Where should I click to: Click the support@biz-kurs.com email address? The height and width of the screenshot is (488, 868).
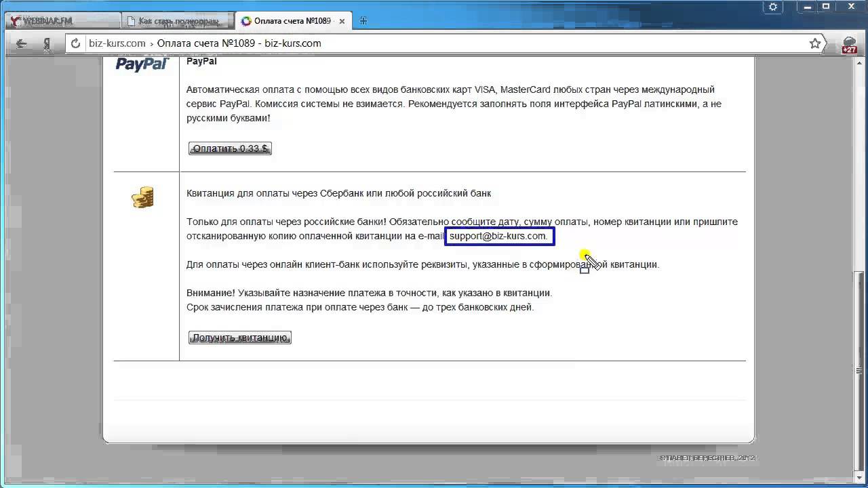pos(498,236)
